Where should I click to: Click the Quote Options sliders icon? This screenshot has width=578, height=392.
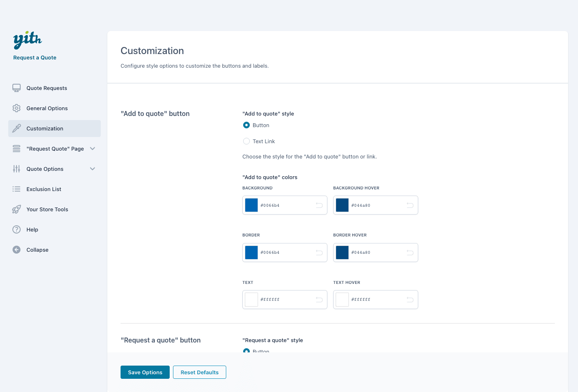pyautogui.click(x=17, y=169)
